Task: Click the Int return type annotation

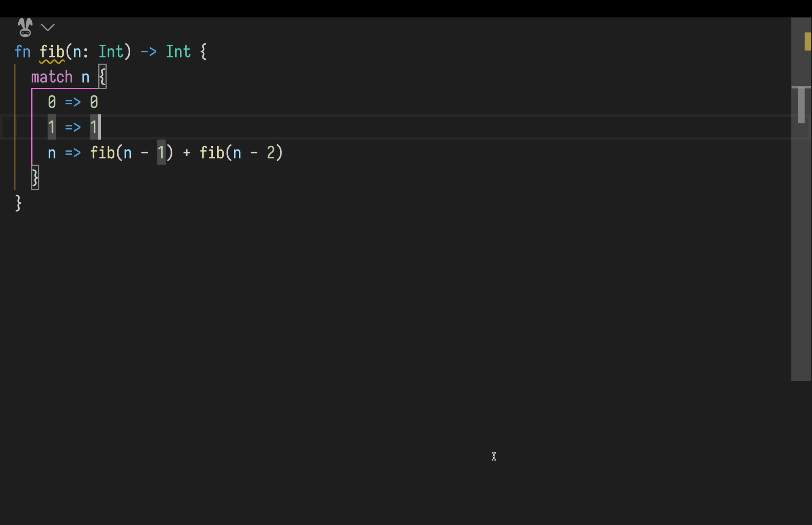Action: (178, 52)
